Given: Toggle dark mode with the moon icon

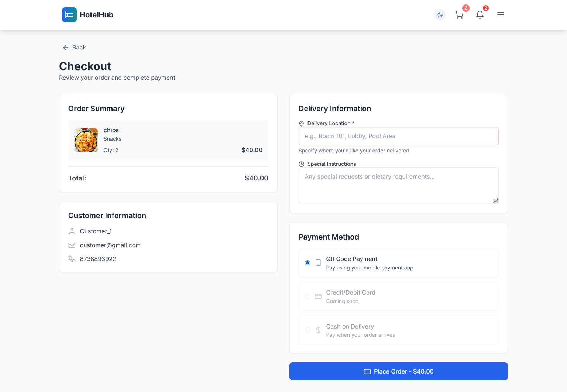Looking at the screenshot, I should click(x=440, y=15).
